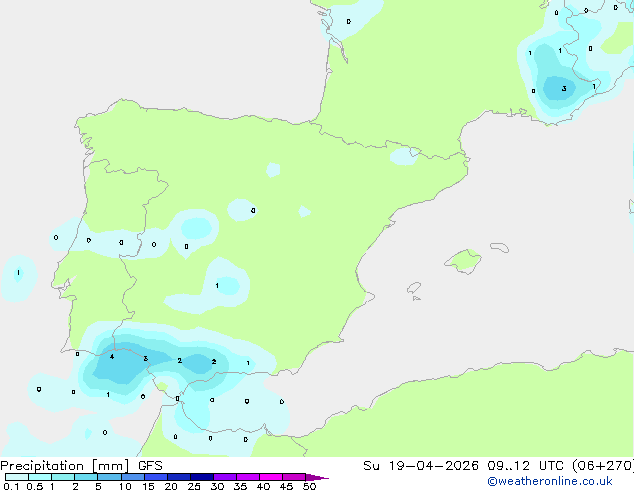
Task: Select legend swatch between 35 and 40
Action: coord(247,477)
